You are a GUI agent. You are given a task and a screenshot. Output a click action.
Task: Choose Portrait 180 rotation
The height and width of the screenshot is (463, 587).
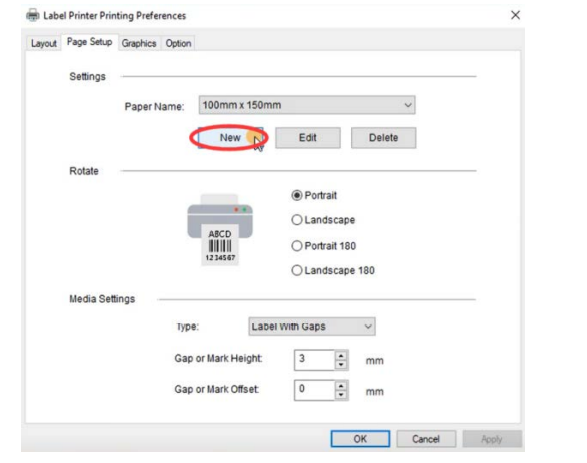(323, 246)
